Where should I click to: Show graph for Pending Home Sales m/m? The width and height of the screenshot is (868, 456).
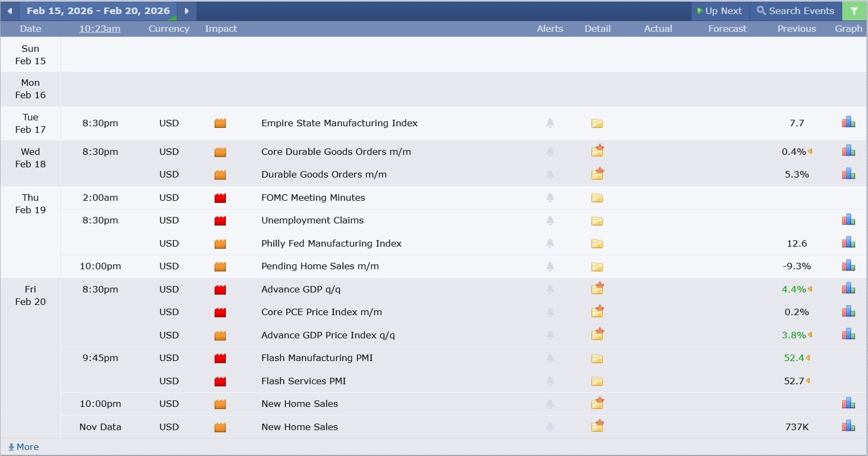pos(848,266)
